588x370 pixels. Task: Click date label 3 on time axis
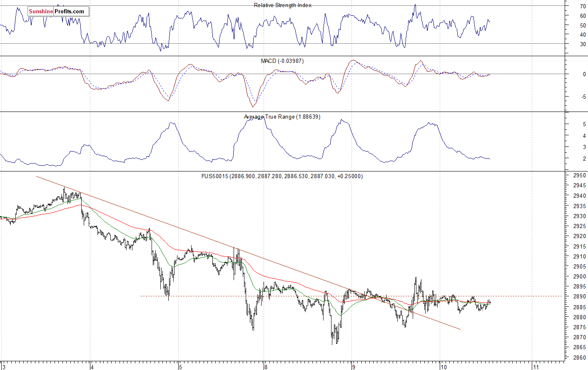pyautogui.click(x=4, y=367)
